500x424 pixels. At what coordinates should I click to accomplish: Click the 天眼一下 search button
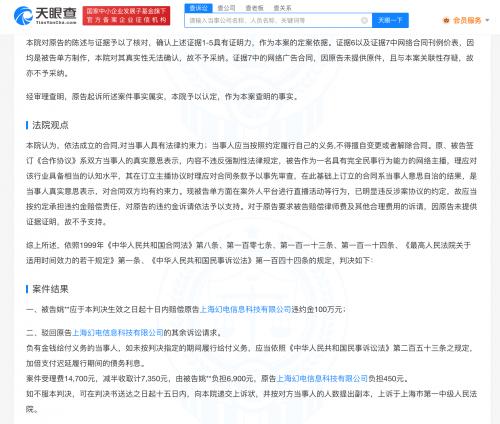390,21
